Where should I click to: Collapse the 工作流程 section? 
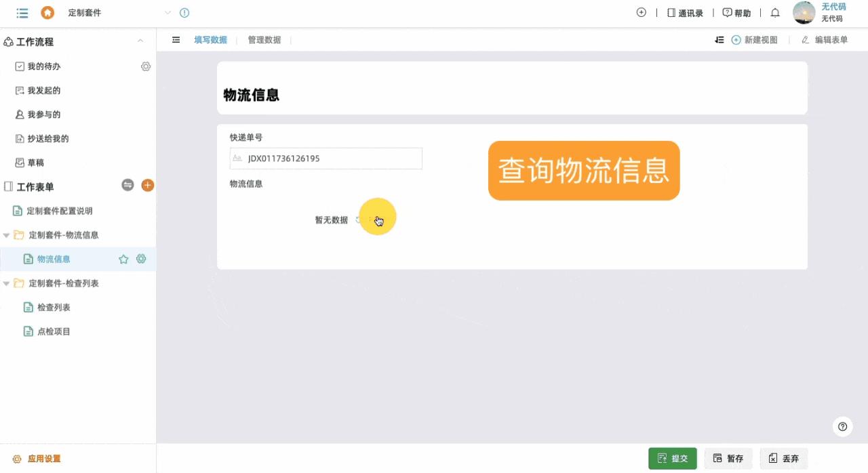point(140,41)
